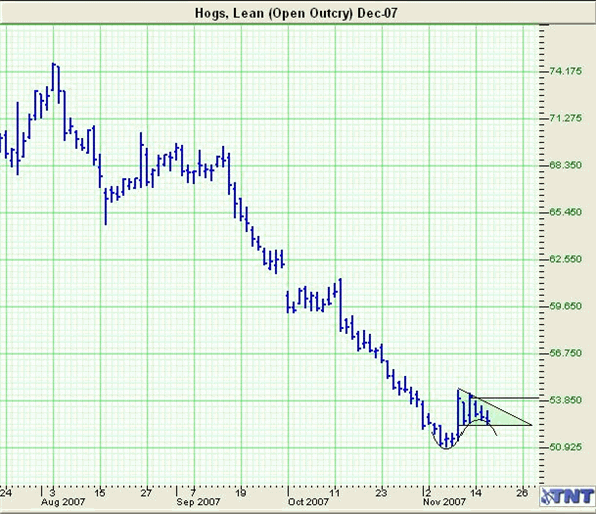The width and height of the screenshot is (596, 514).
Task: Click the date axis label 26
Action: coord(523,493)
